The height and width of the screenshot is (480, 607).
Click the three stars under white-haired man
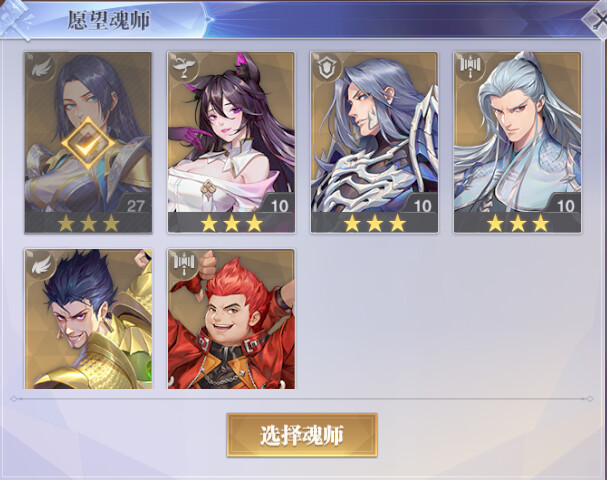click(518, 224)
